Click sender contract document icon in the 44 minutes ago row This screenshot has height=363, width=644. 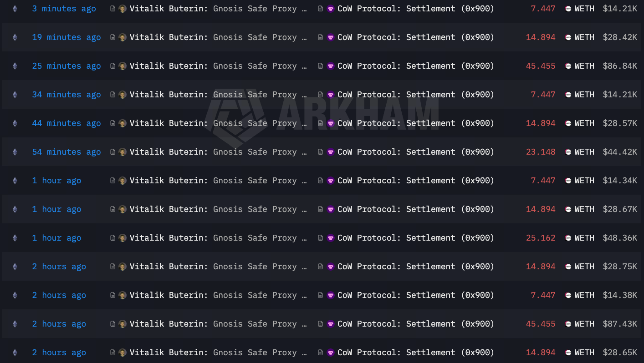tap(112, 123)
